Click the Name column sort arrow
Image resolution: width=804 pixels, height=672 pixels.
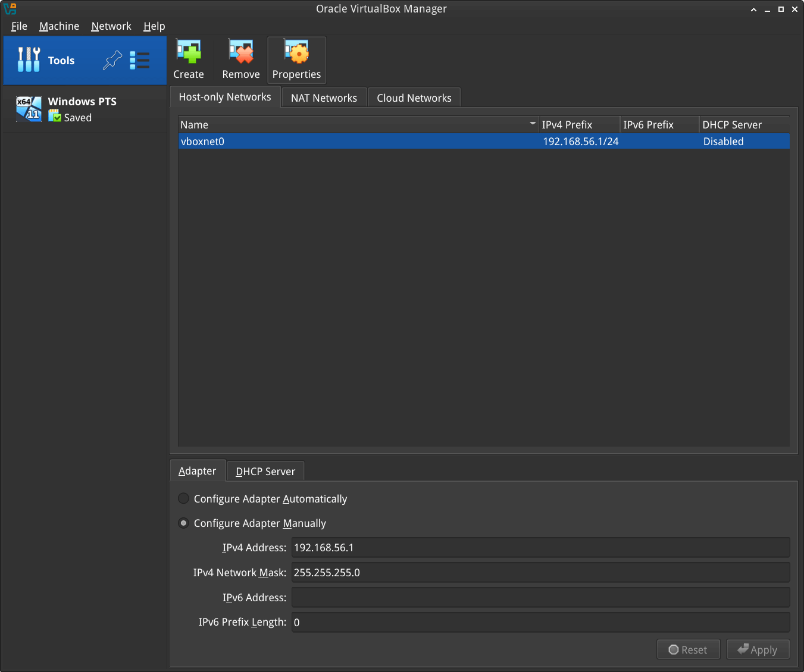532,124
